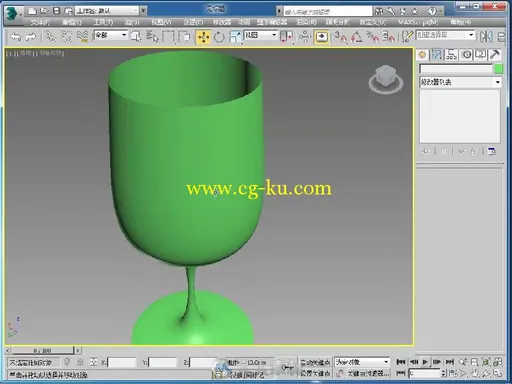Activate the Select and Move tool
Screen dimensions: 512x384
[203, 37]
